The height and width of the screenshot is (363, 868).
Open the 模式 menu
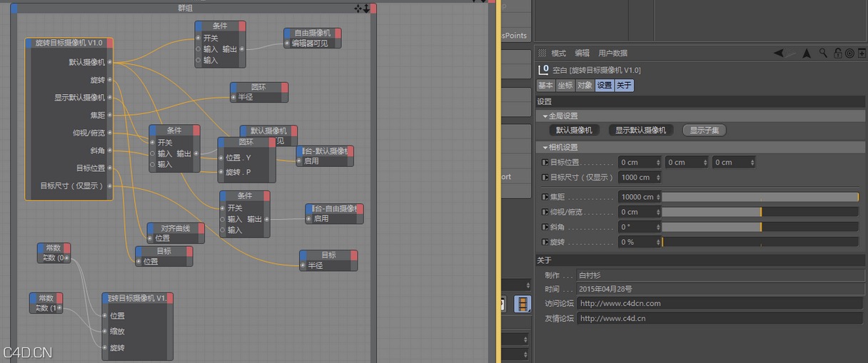click(558, 53)
